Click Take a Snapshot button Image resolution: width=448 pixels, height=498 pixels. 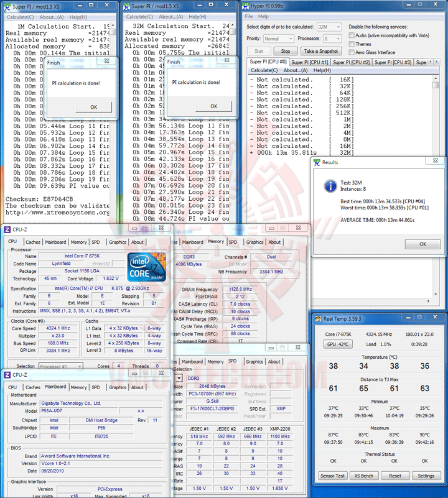click(x=320, y=51)
